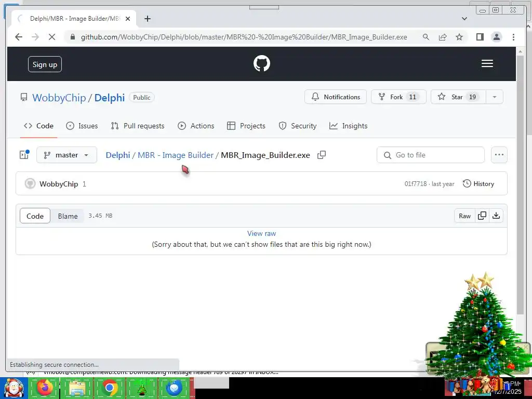532x399 pixels.
Task: Click the Sign up button
Action: (x=45, y=64)
